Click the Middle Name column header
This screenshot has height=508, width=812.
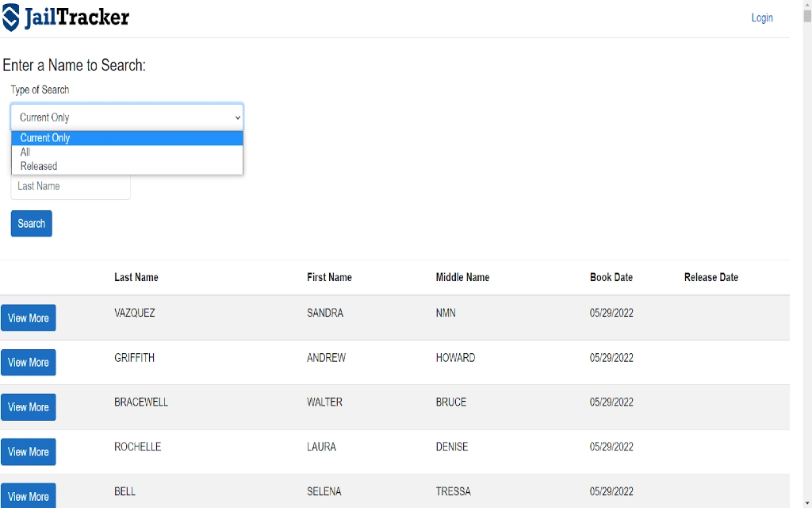tap(462, 277)
